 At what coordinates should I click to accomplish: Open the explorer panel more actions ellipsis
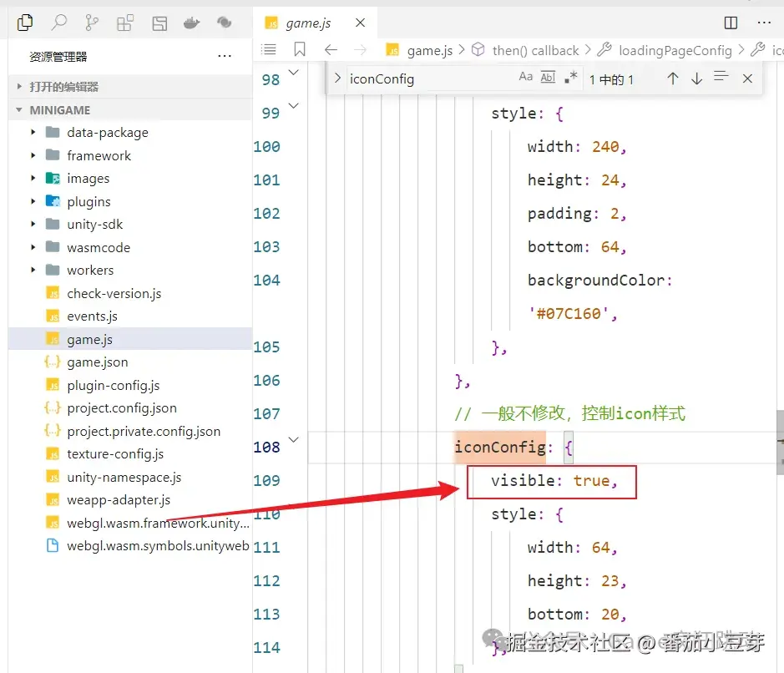pyautogui.click(x=225, y=56)
